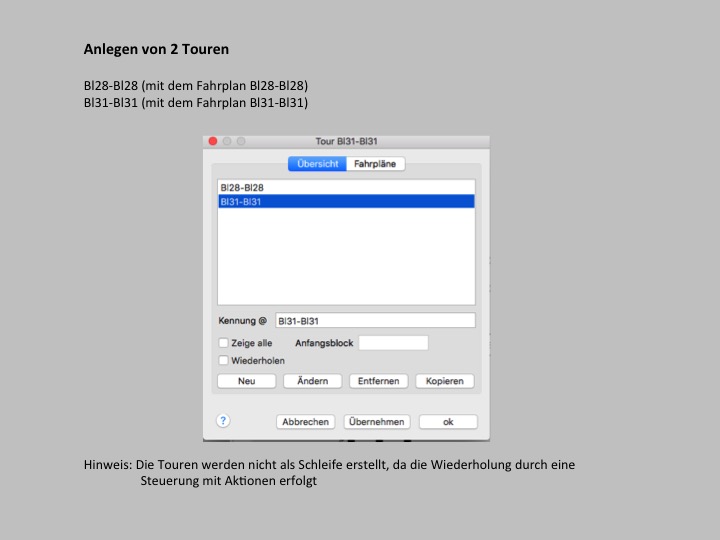Click the Ändern button
Image resolution: width=720 pixels, height=540 pixels.
click(x=312, y=381)
